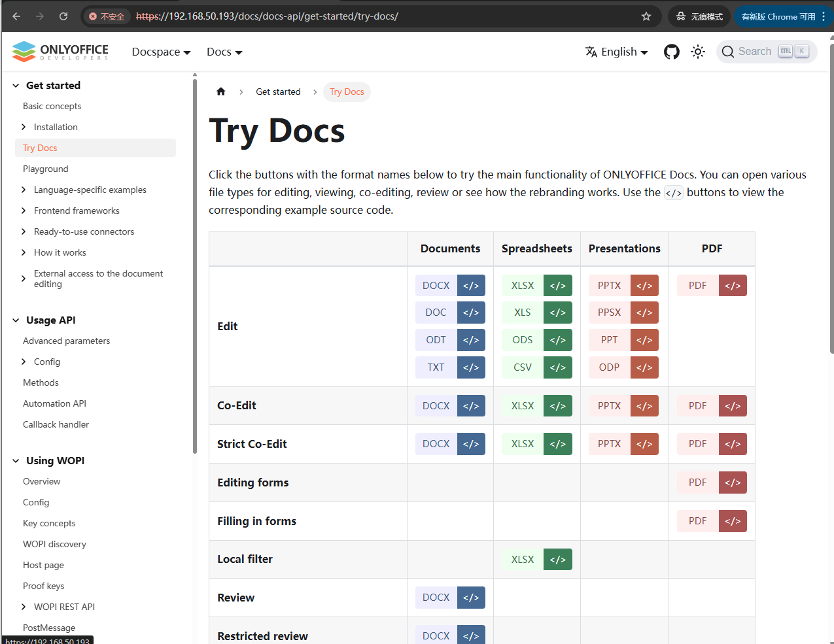This screenshot has height=644, width=834.
Task: View source code for Edit PPTX example
Action: coord(644,286)
